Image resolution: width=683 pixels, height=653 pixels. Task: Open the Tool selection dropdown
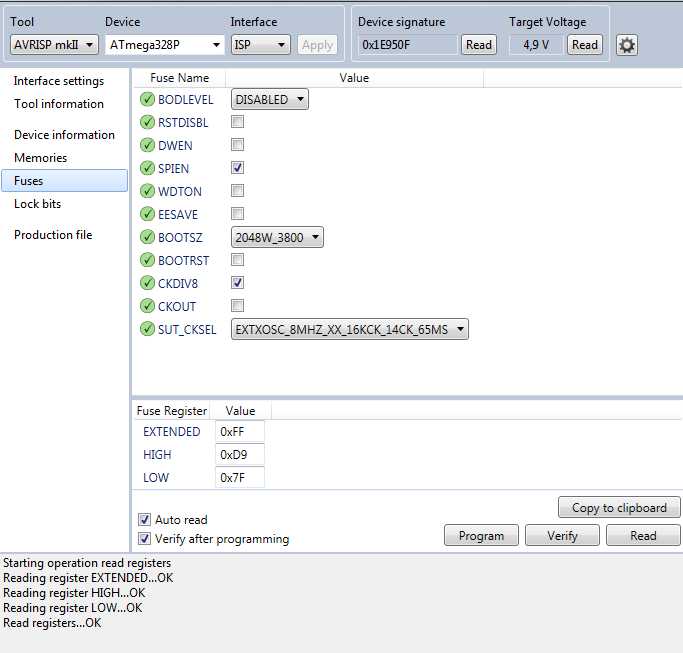54,45
